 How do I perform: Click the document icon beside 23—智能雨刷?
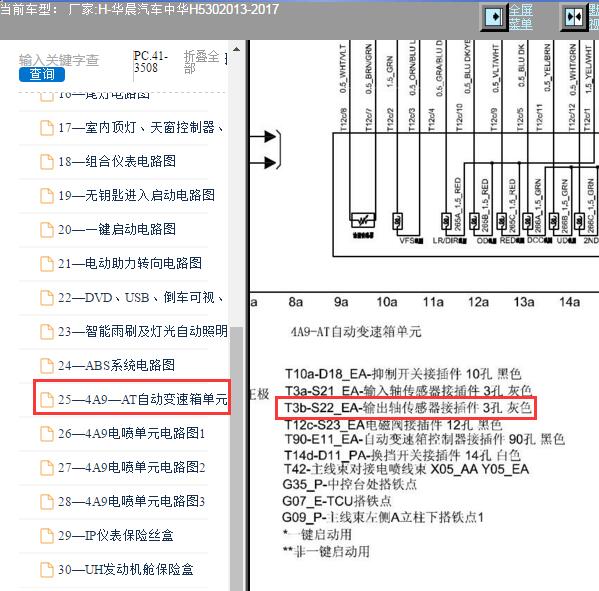(47, 332)
